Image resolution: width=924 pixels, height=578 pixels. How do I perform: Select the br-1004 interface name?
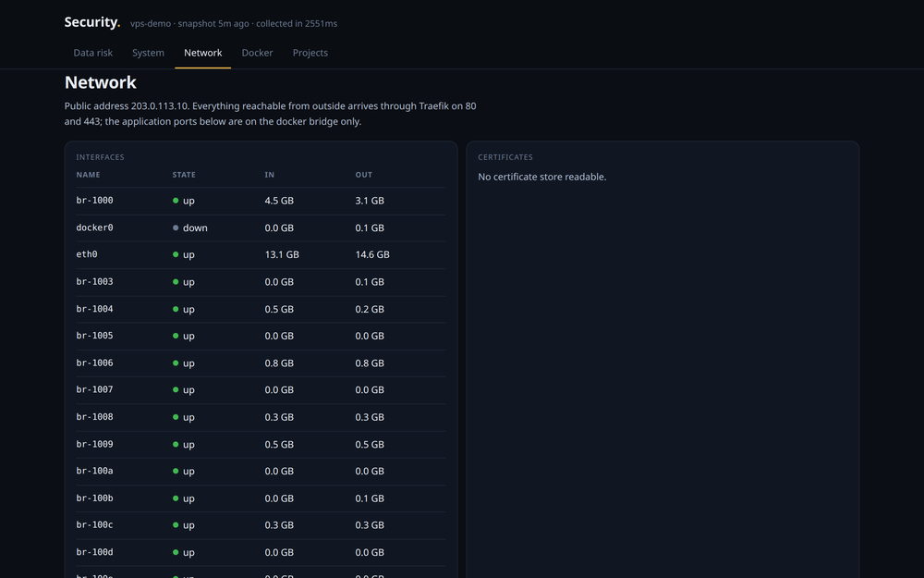coord(94,309)
